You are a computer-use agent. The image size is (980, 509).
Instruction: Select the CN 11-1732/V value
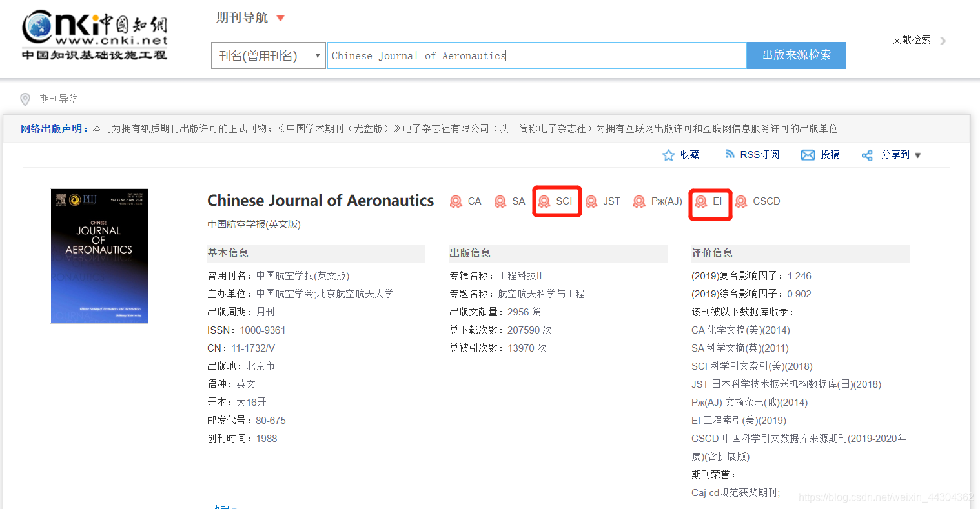253,348
